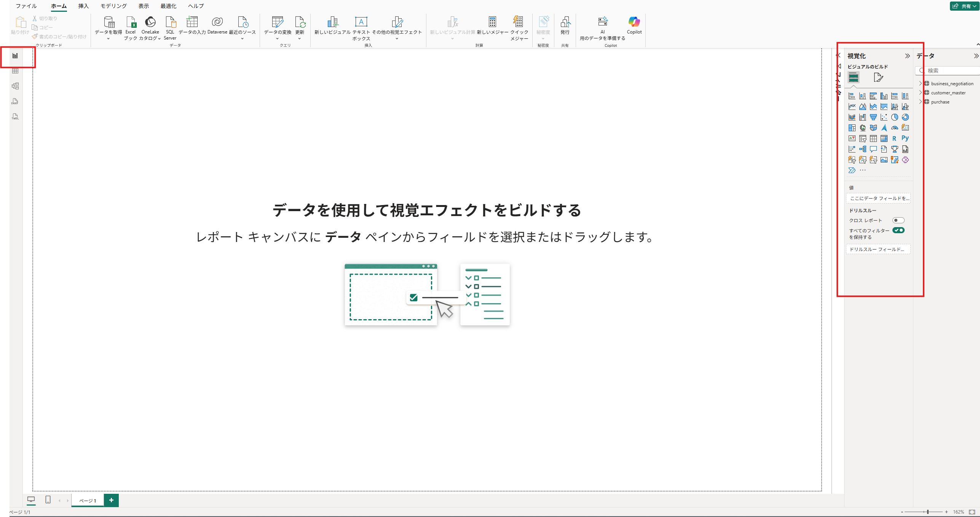
Task: Expand the customer_master table
Action: click(921, 92)
